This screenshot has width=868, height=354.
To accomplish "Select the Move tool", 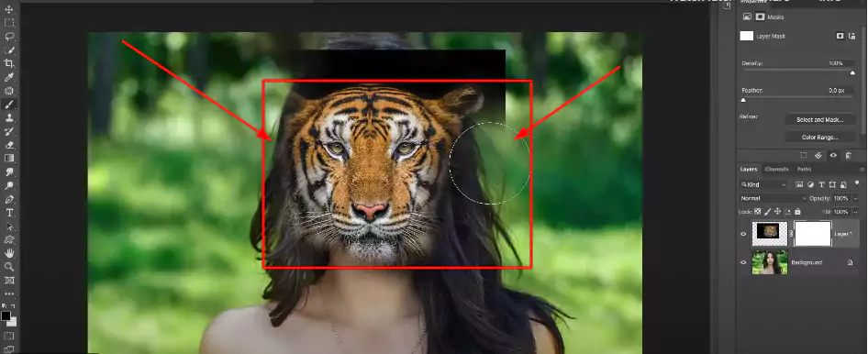I will pos(9,9).
